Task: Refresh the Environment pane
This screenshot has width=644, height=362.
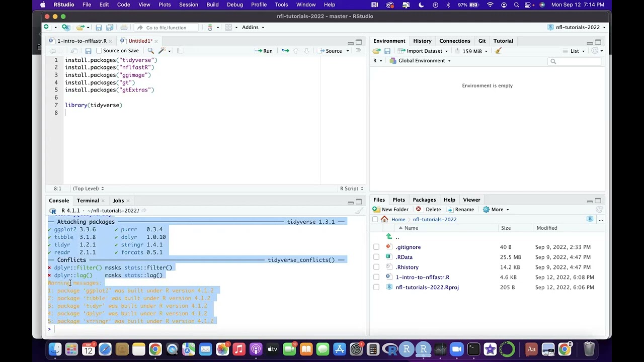Action: tap(595, 51)
